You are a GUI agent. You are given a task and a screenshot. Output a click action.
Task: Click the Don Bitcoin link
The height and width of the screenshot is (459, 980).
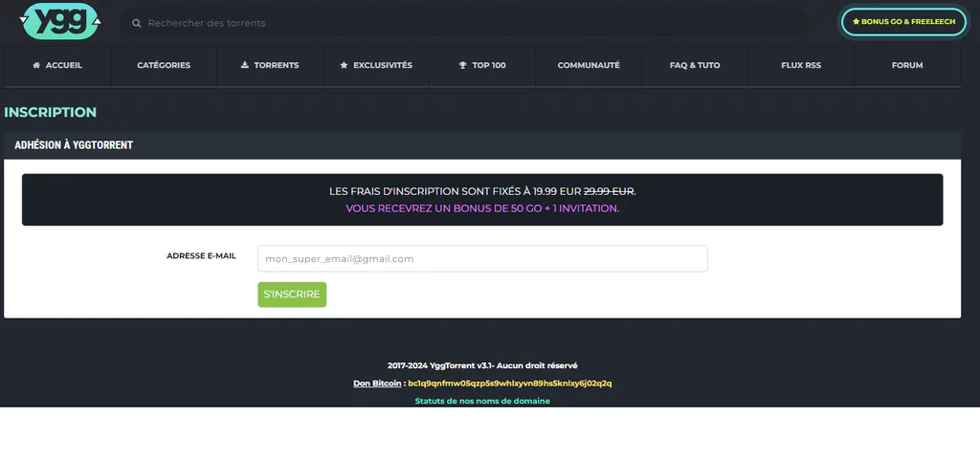coord(377,383)
